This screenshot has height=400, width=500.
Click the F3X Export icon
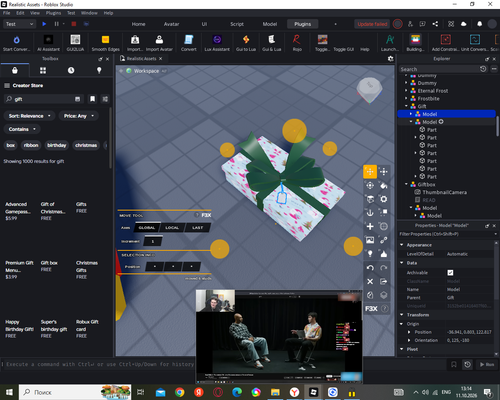click(384, 281)
